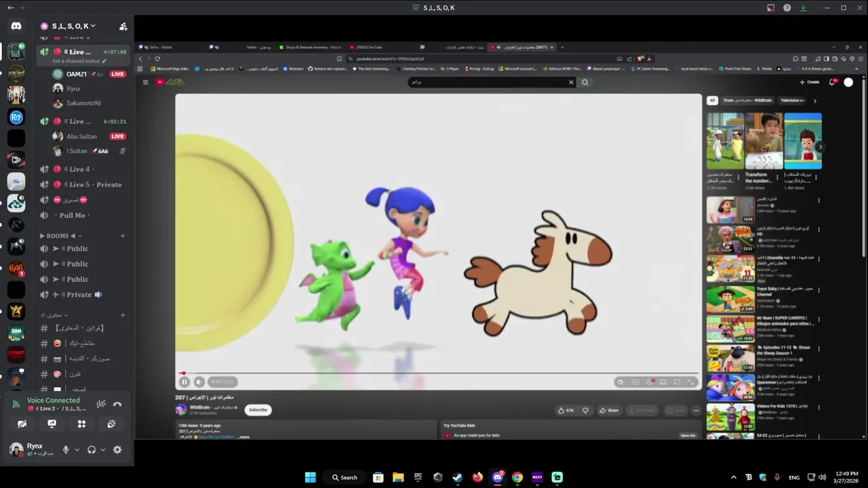This screenshot has height=488, width=868.
Task: Add a channel to محتوى category
Action: (x=123, y=315)
